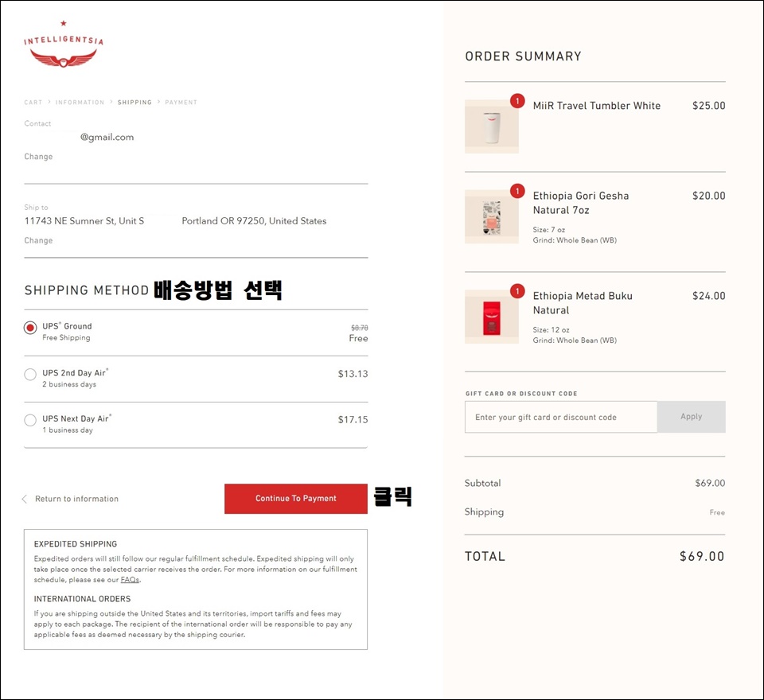Click the struck-through $8.70 price
764x700 pixels.
tap(360, 328)
